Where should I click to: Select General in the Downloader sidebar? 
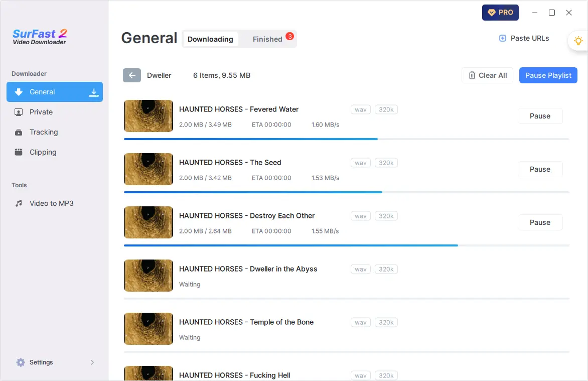tap(55, 92)
